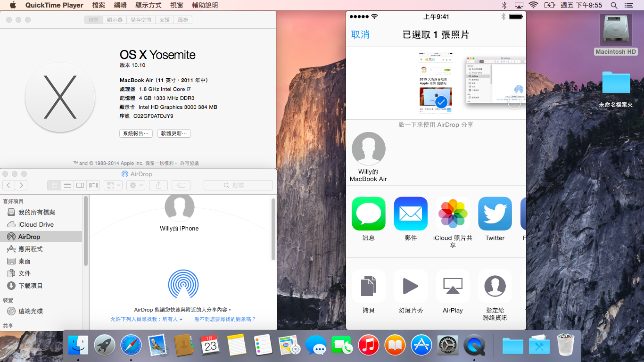The image size is (644, 362).
Task: Open the App Store in the Dock
Action: (421, 346)
